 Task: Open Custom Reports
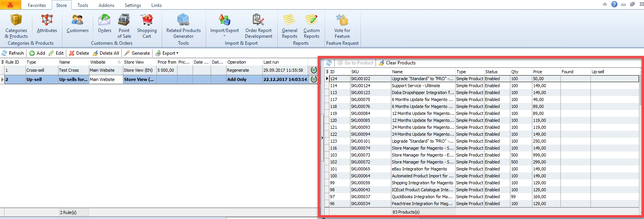pyautogui.click(x=311, y=25)
